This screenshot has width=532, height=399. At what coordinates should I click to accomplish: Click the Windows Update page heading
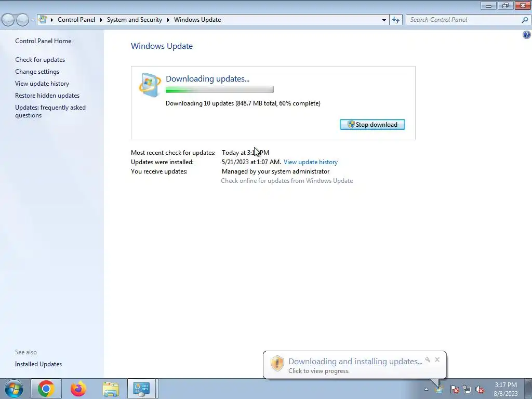pos(162,46)
